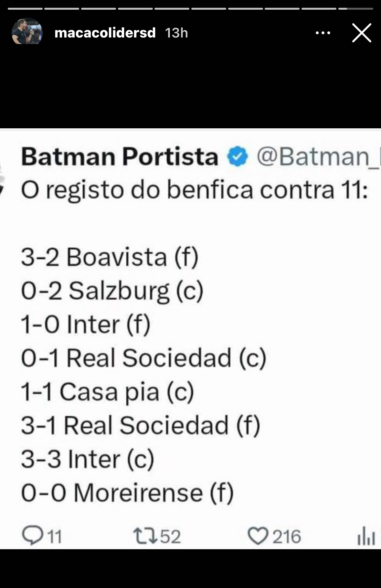Open the @Batman_ handle
381x588 pixels.
pyautogui.click(x=318, y=156)
